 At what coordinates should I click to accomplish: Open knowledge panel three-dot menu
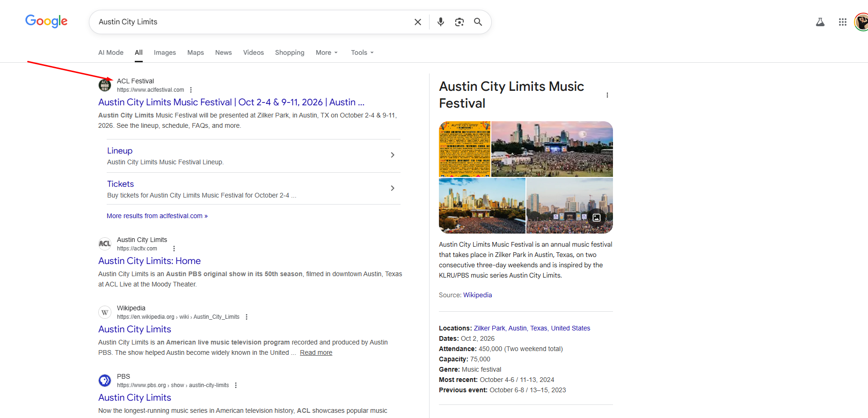(x=607, y=95)
